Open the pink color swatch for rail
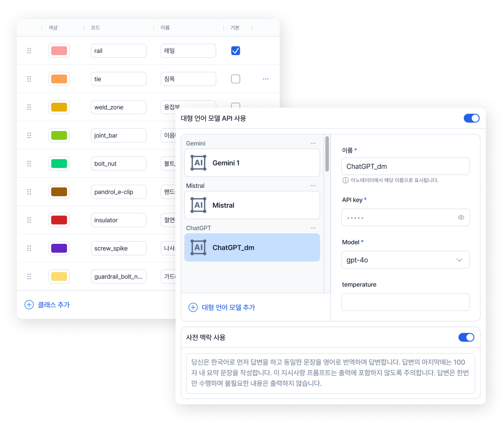Screen dimensions: 504x427 59,51
